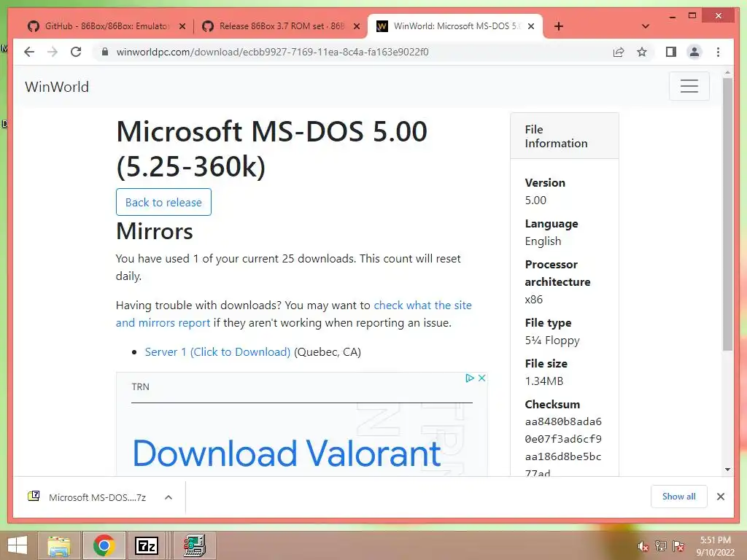
Task: Click the page vertical scrollbar thumb
Action: coord(727,214)
